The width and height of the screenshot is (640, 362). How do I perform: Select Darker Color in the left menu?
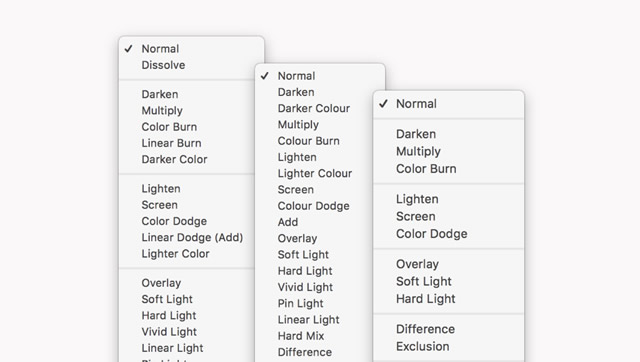click(174, 160)
